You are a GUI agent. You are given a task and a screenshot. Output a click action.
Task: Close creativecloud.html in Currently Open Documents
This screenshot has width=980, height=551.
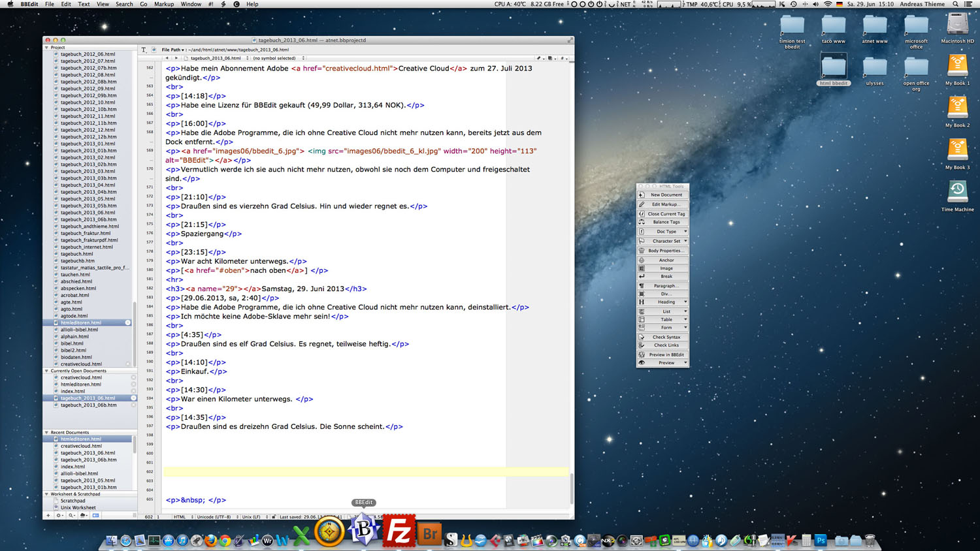point(133,377)
